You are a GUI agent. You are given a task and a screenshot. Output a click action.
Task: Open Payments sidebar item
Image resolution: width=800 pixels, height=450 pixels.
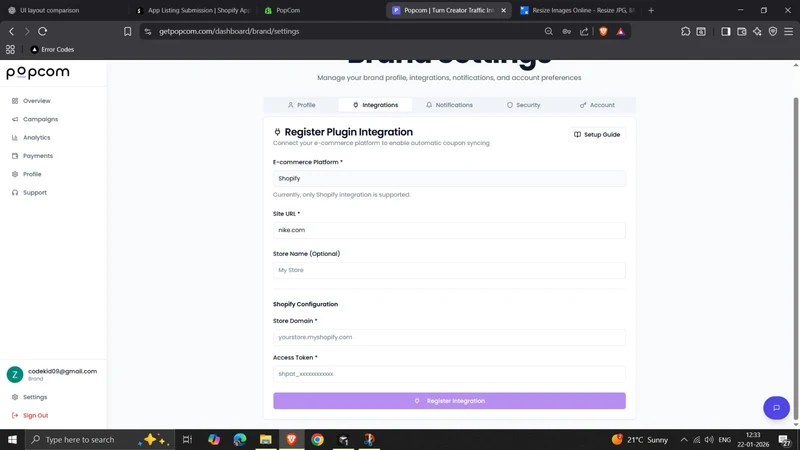[x=32, y=156]
